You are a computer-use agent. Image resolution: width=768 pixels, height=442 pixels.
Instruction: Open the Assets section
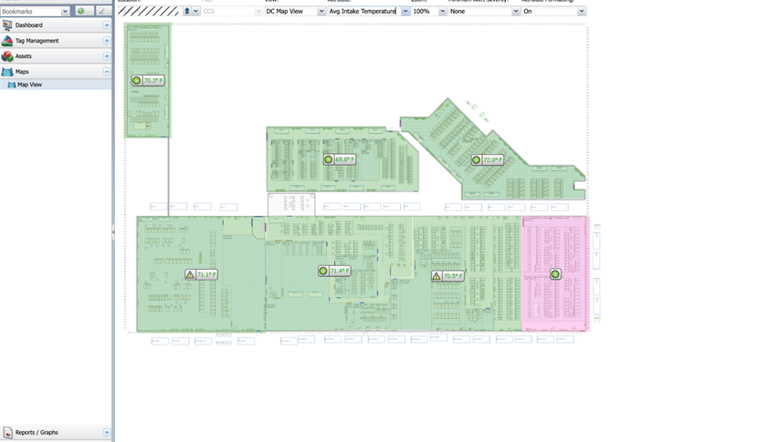tap(56, 56)
